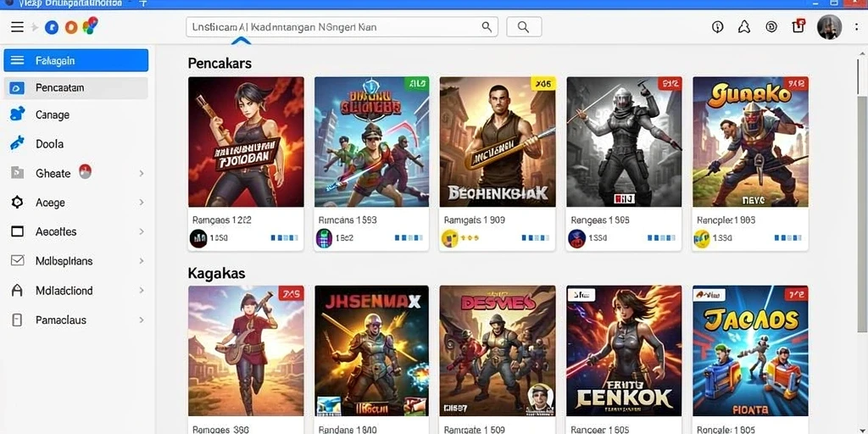Open the DESMES game thumbnail

coord(498,350)
